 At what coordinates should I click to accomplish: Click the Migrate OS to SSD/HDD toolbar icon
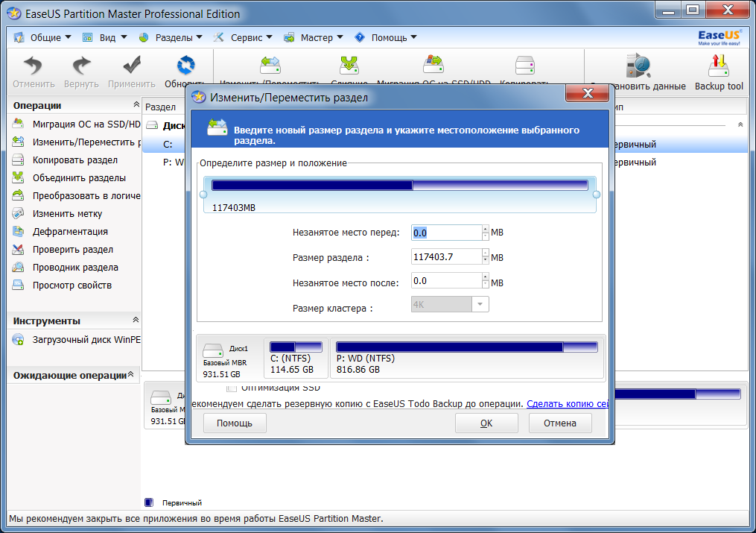(x=433, y=65)
